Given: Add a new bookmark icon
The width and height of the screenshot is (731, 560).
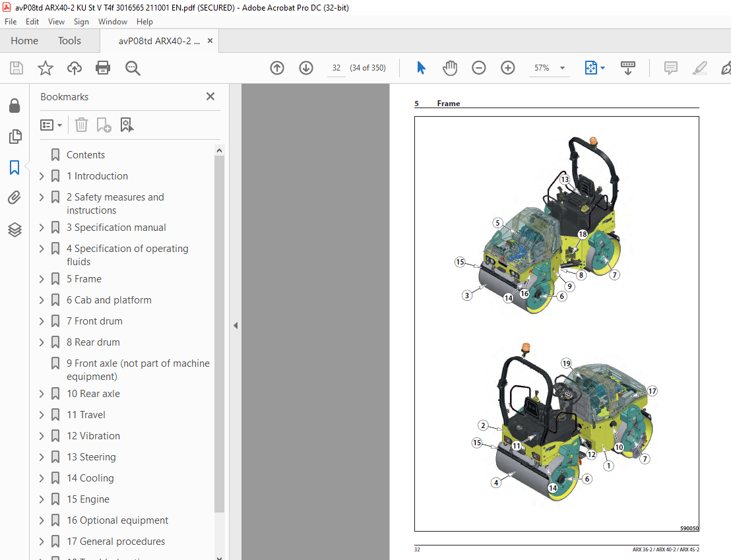Looking at the screenshot, I should 104,125.
